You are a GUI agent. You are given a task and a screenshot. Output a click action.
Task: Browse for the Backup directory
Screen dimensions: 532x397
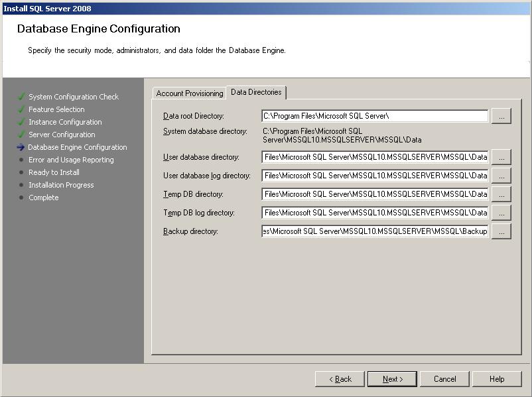point(501,231)
